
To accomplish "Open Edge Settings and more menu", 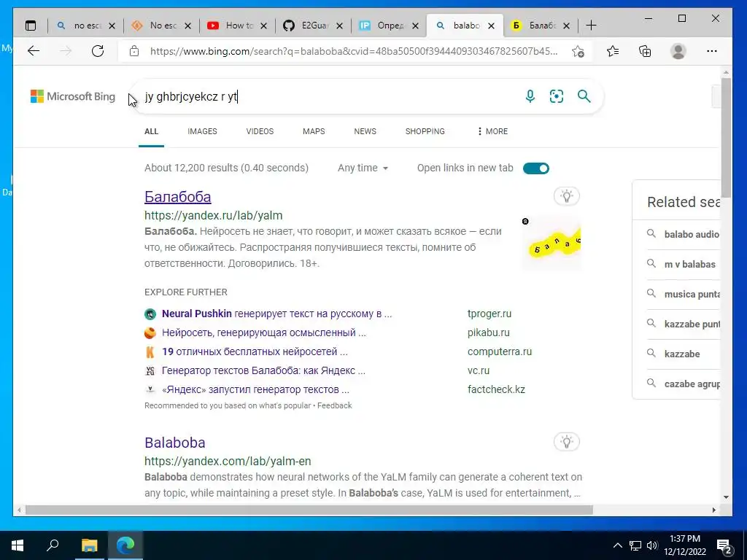I will point(712,51).
